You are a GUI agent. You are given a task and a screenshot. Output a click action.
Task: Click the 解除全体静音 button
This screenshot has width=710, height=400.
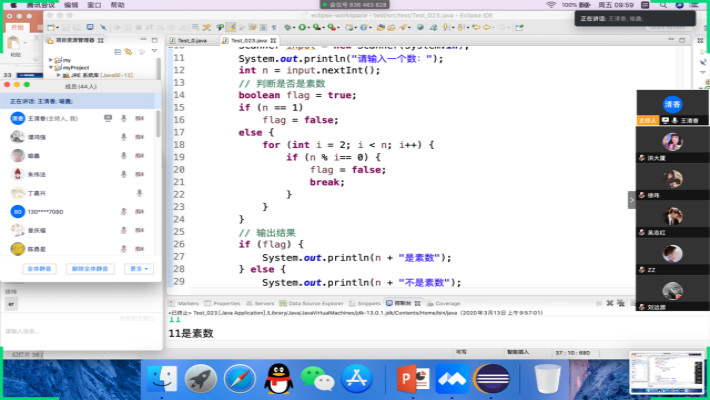point(90,268)
